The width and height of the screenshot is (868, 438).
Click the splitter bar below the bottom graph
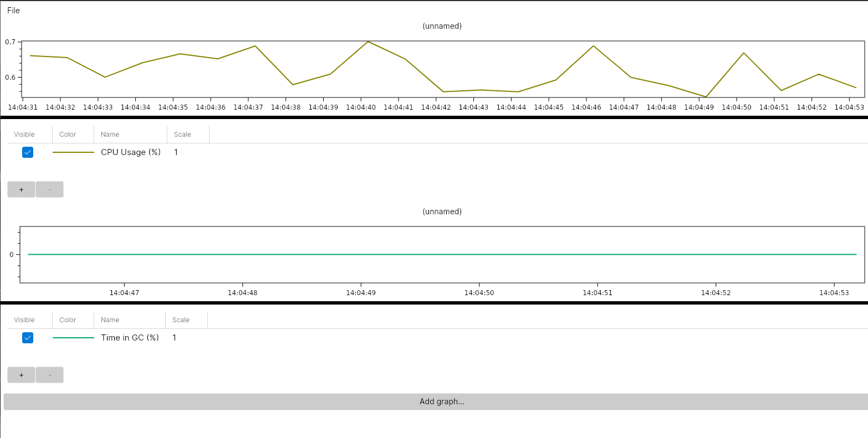coord(434,303)
